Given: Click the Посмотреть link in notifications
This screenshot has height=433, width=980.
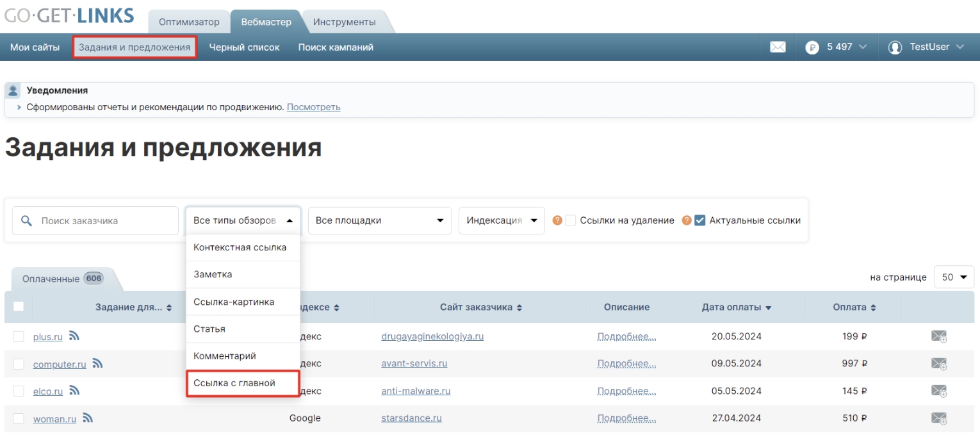Looking at the screenshot, I should (313, 107).
